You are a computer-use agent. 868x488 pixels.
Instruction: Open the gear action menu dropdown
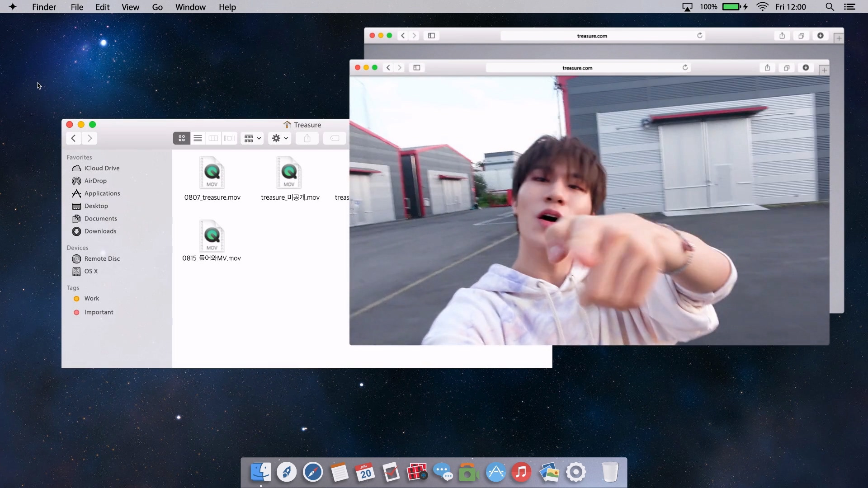click(x=280, y=138)
